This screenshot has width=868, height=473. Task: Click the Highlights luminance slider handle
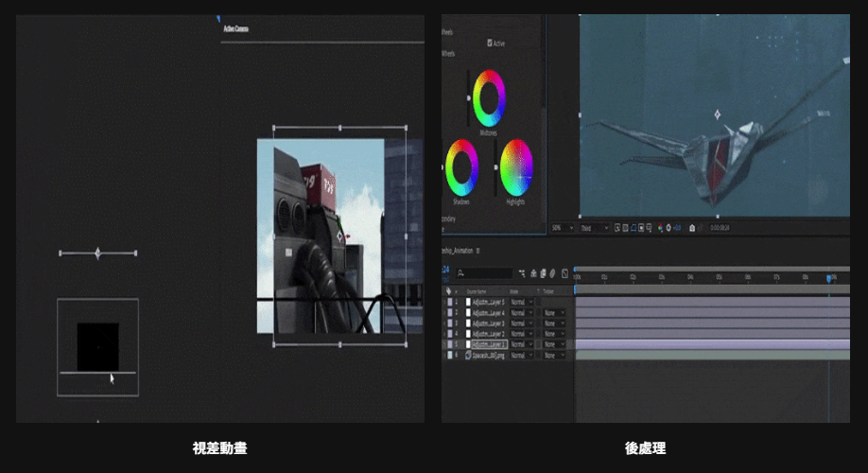tap(495, 166)
